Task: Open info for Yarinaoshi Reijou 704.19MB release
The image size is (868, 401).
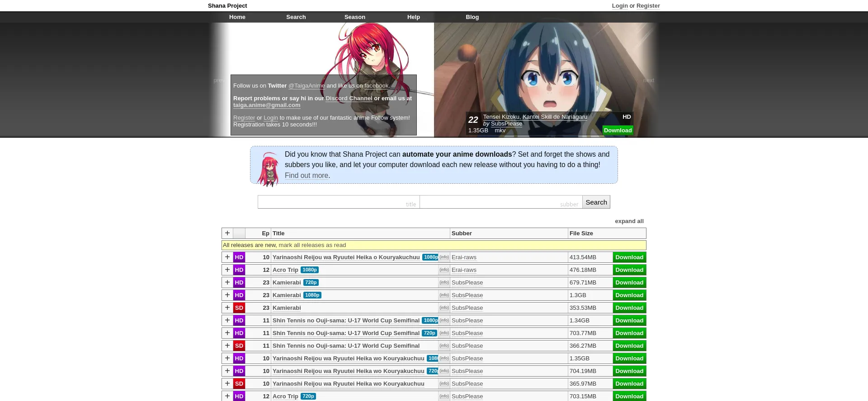Action: point(444,371)
